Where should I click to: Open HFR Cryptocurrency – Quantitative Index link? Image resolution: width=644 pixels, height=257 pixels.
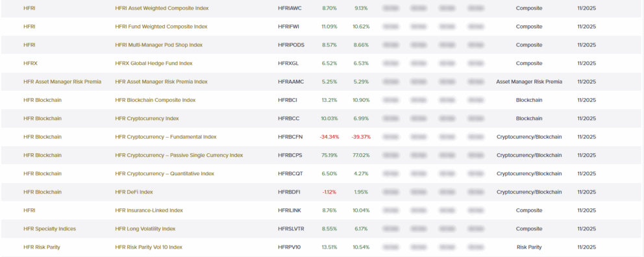click(164, 174)
